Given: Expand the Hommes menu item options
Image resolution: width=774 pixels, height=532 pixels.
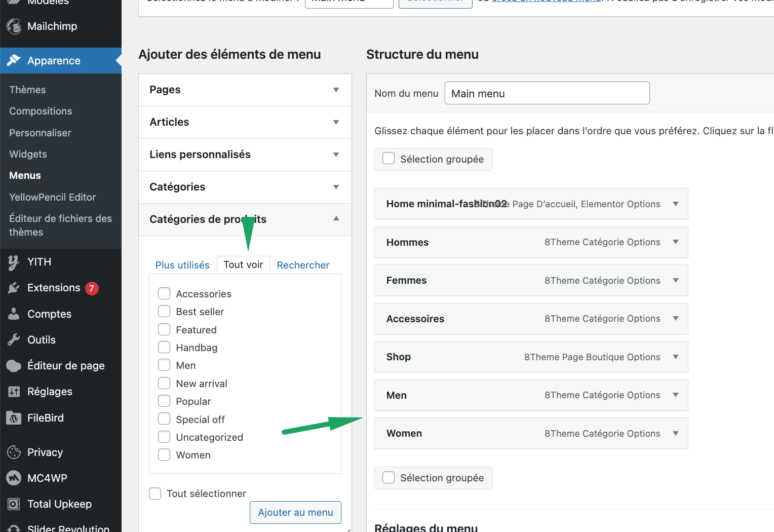Looking at the screenshot, I should point(676,242).
